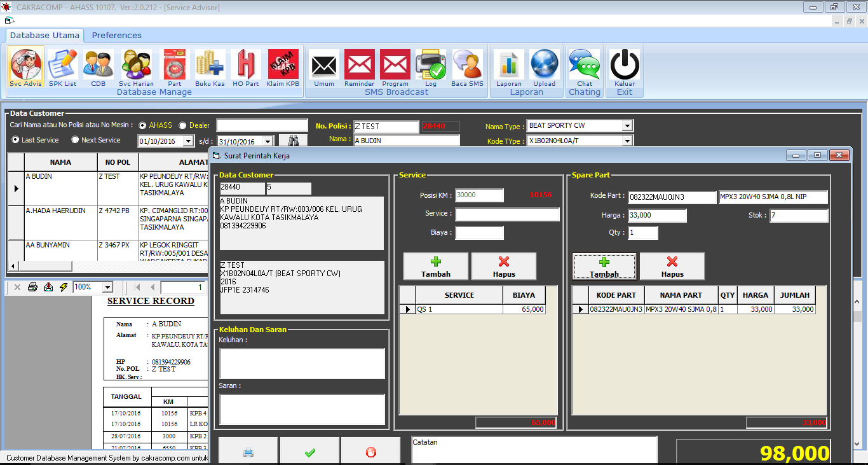868x465 pixels.
Task: Open the Buku Kas icon
Action: [x=210, y=66]
